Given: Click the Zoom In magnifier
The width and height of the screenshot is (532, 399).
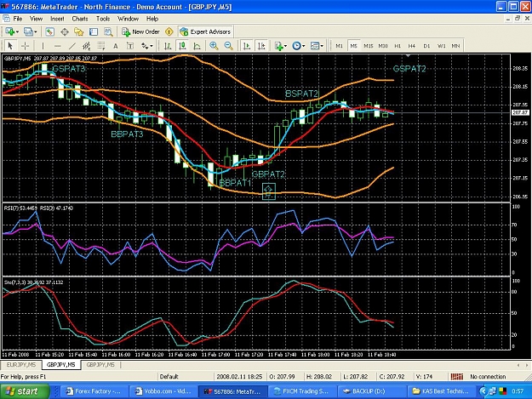Looking at the screenshot, I should 214,46.
